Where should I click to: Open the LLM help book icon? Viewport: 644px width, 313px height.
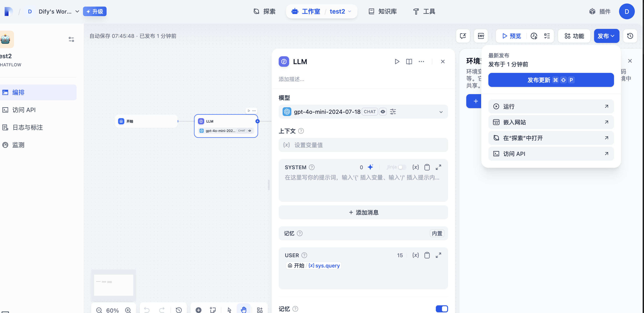(x=409, y=62)
